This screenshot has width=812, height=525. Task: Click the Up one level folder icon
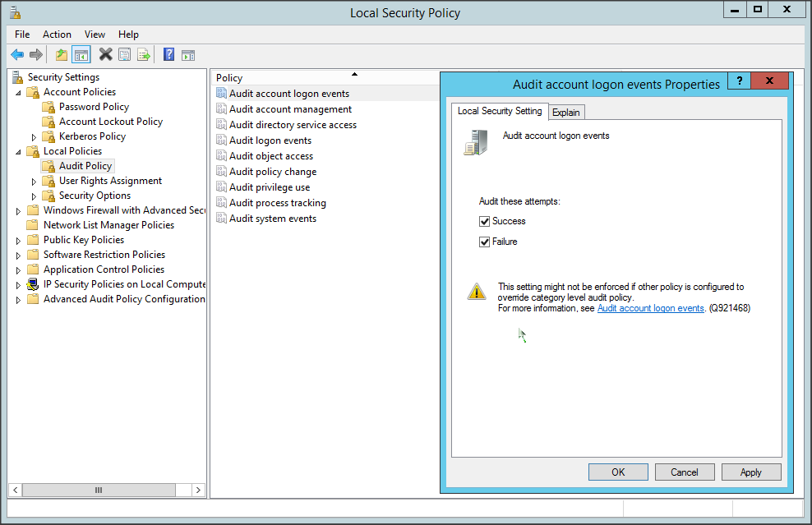coord(62,55)
